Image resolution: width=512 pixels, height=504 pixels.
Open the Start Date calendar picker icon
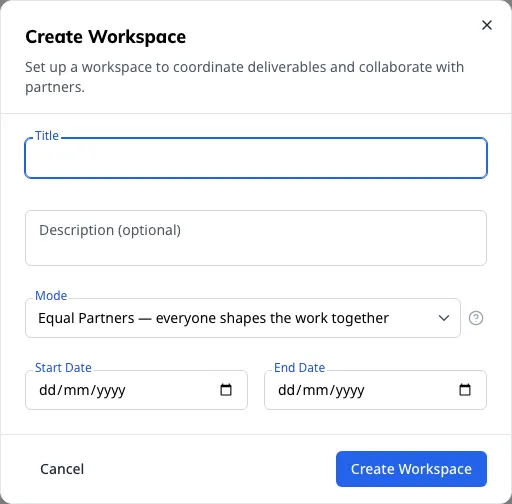coord(226,390)
